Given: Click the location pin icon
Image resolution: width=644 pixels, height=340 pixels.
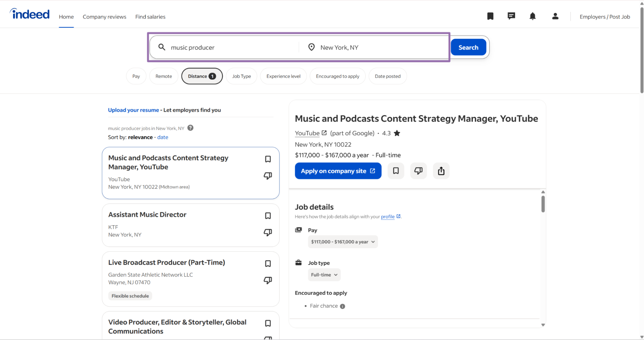Looking at the screenshot, I should click(x=311, y=47).
